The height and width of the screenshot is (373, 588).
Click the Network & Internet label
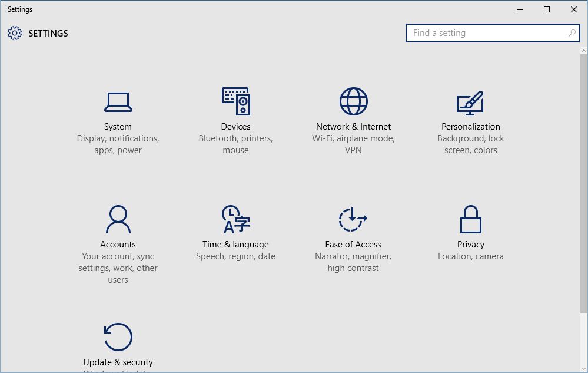point(353,127)
